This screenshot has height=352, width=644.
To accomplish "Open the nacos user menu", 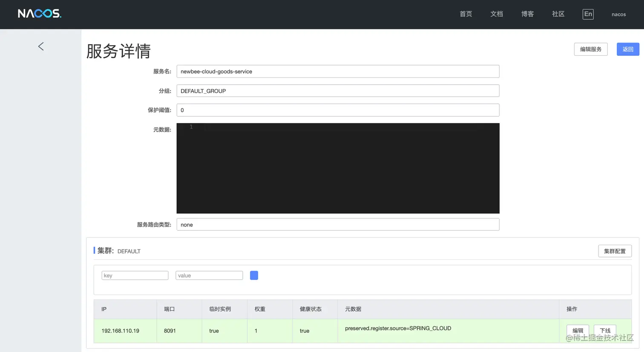I will (618, 14).
